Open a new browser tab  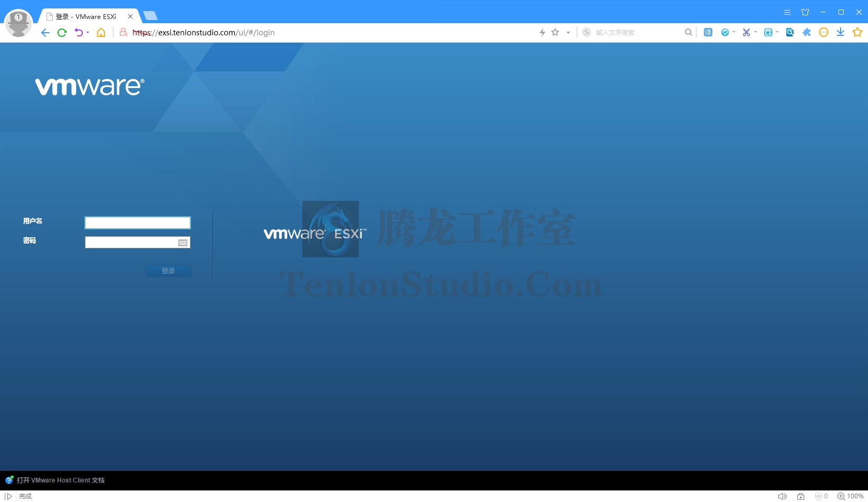pyautogui.click(x=150, y=16)
